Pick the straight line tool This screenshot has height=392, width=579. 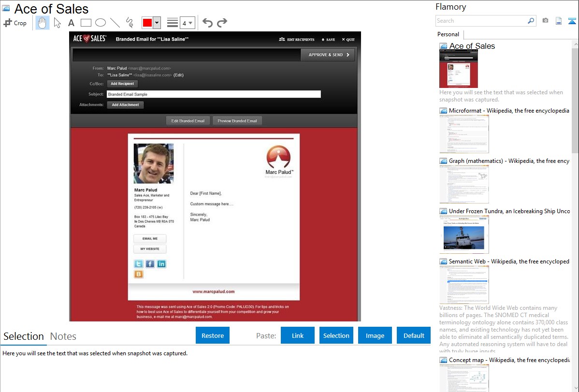115,23
